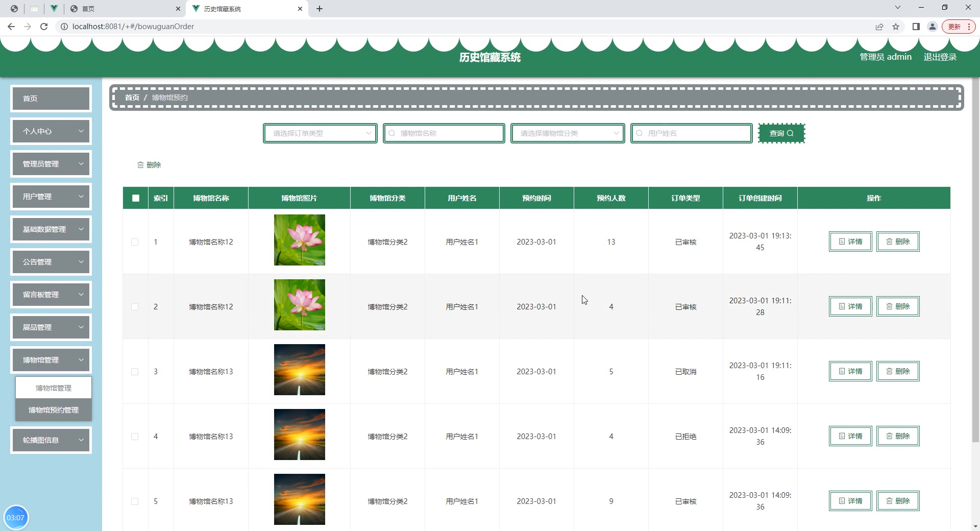Collapse the 博物馆管理 sidebar menu
Screen dimensions: 980x531
click(x=51, y=360)
